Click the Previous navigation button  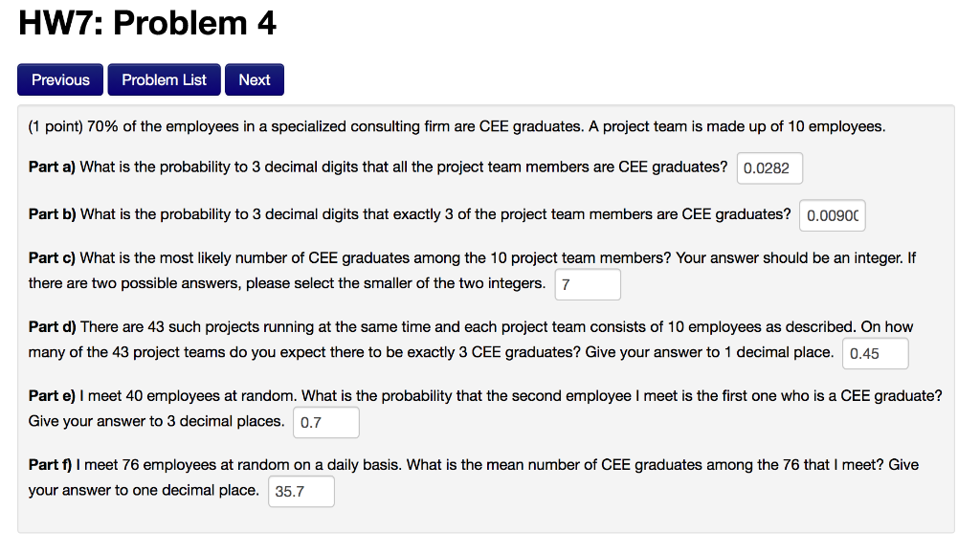pyautogui.click(x=59, y=79)
